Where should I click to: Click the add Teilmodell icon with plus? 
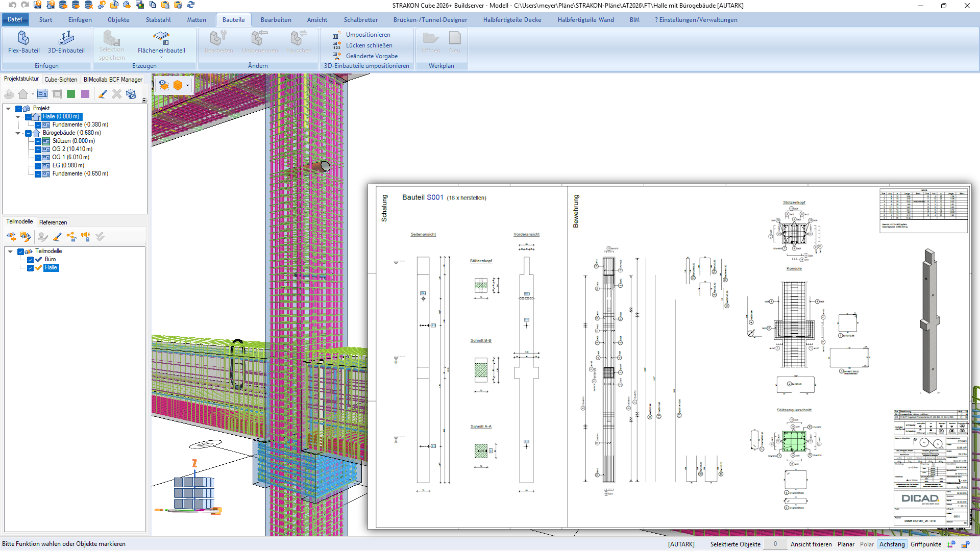pyautogui.click(x=11, y=236)
